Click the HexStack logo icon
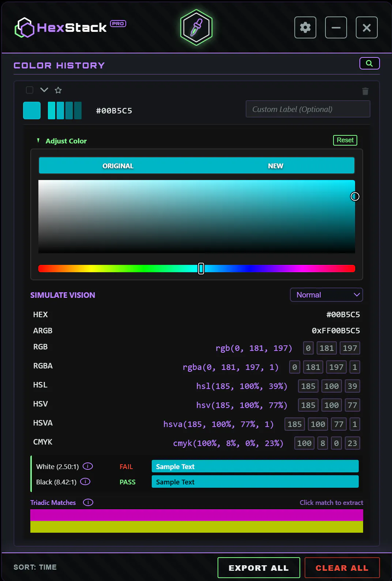 point(24,27)
